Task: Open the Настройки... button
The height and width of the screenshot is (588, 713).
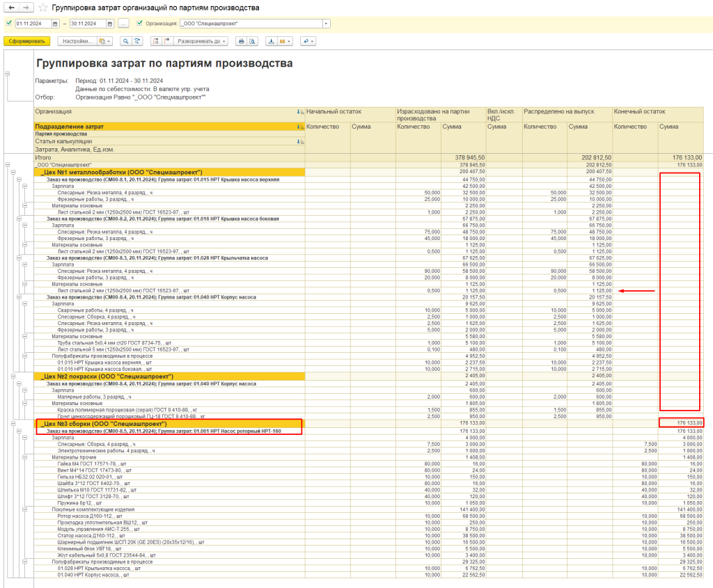Action: coord(77,41)
